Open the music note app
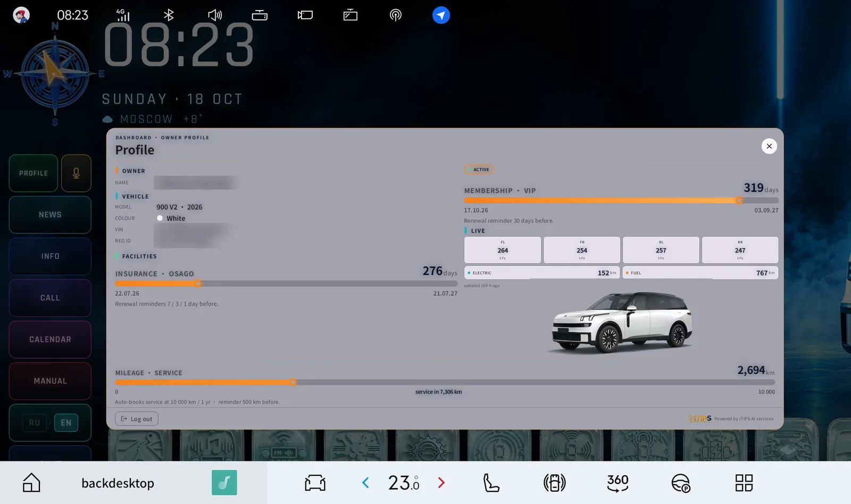This screenshot has width=851, height=504. [x=224, y=483]
